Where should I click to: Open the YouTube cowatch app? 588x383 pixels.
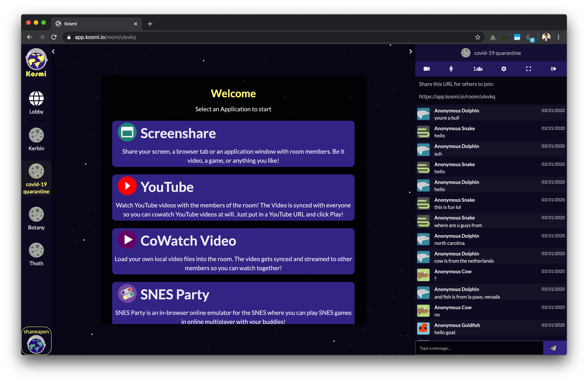click(233, 197)
